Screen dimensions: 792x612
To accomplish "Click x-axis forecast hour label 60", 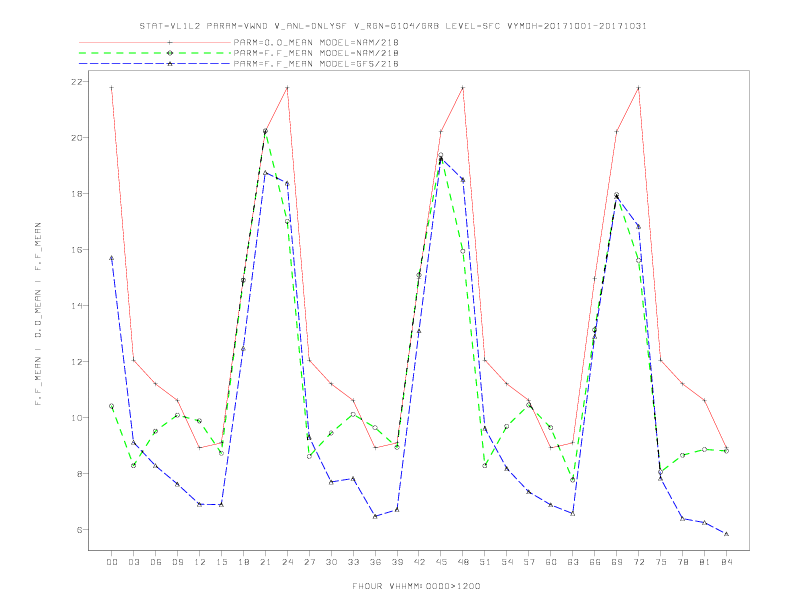I will point(551,562).
